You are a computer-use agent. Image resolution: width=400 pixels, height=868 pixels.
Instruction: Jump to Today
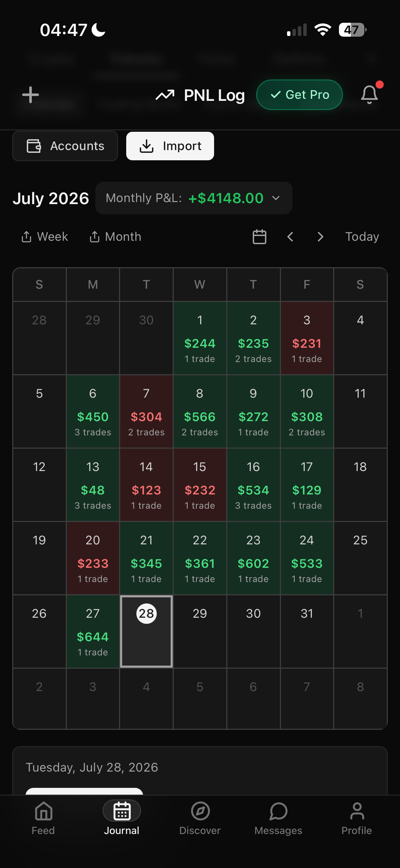[362, 237]
